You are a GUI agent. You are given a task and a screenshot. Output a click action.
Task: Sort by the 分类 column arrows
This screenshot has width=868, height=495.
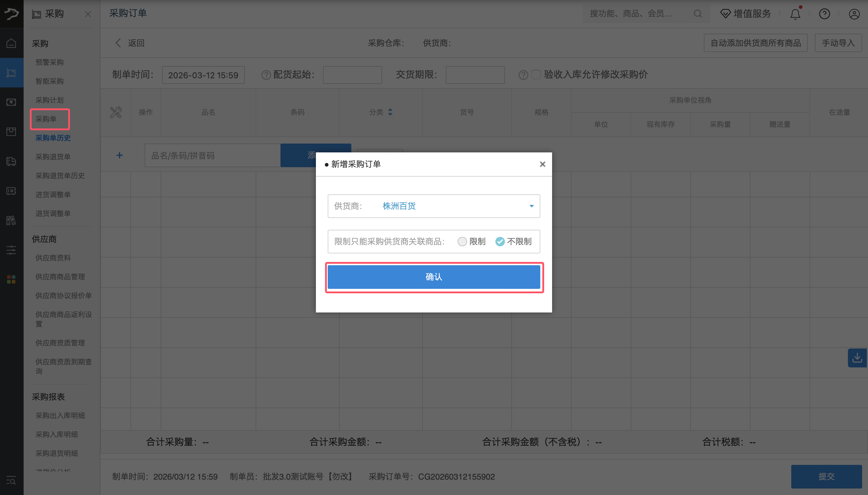(x=390, y=112)
